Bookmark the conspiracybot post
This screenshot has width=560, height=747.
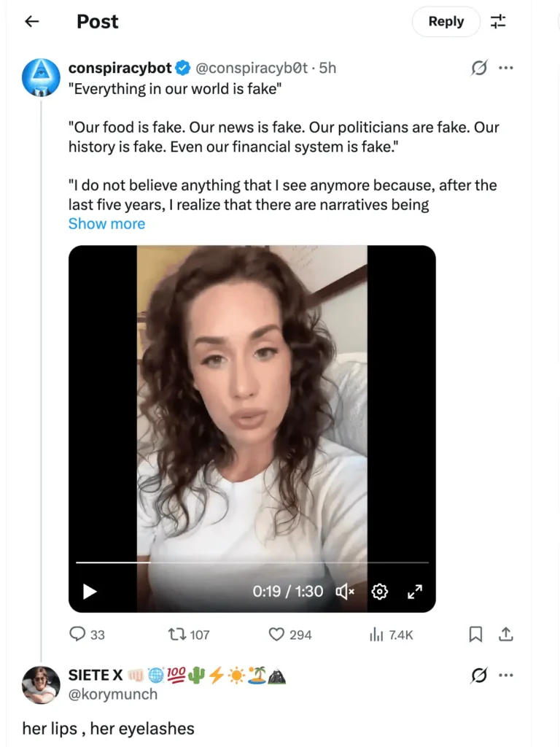click(475, 635)
